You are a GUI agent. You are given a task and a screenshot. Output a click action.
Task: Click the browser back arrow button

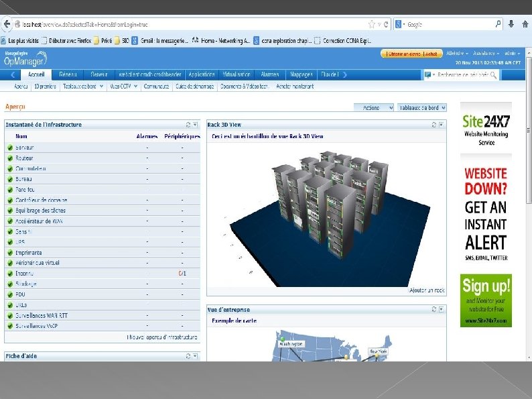click(x=7, y=24)
